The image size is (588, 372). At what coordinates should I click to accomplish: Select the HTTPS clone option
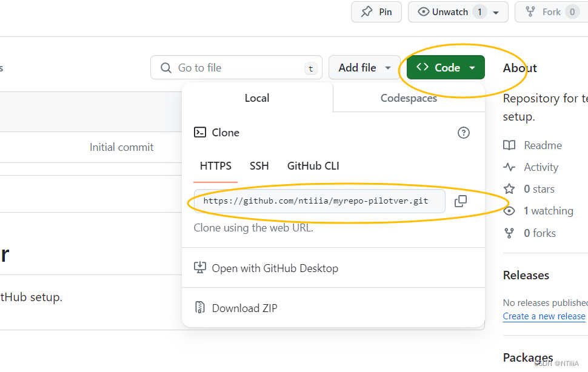click(216, 166)
